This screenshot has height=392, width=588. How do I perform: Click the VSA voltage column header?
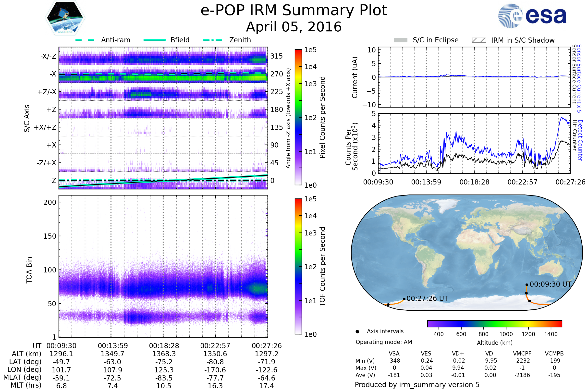394,354
